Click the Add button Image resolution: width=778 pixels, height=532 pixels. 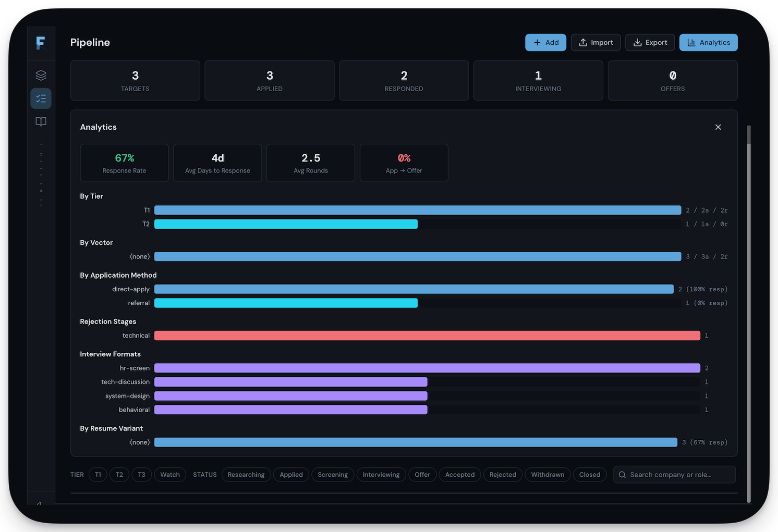[x=545, y=42]
